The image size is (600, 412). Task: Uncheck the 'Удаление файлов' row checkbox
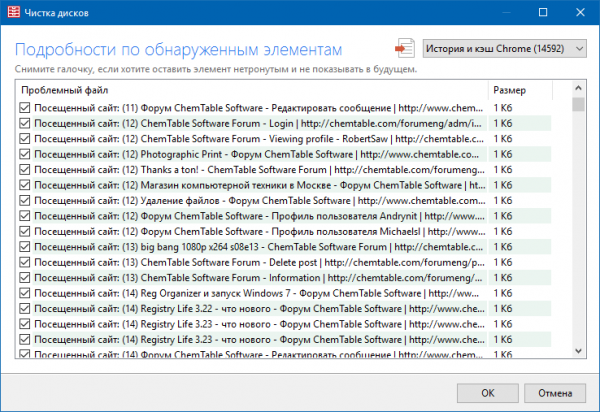[25, 200]
